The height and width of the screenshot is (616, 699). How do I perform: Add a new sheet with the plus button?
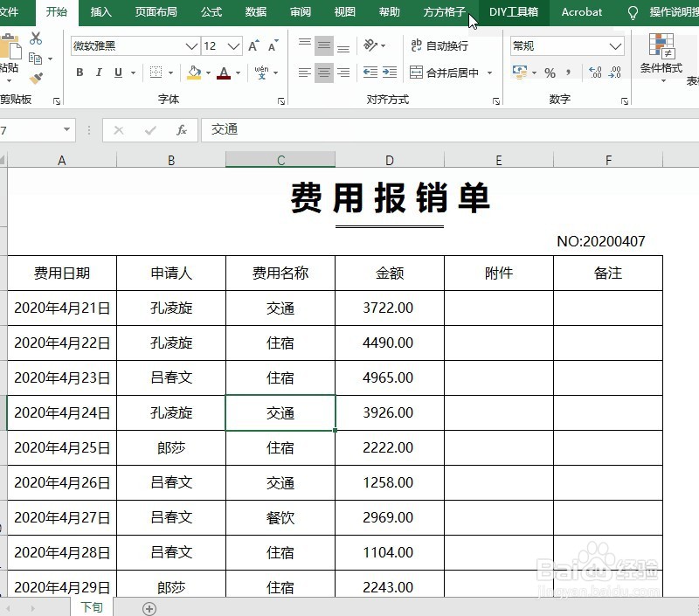pos(149,607)
